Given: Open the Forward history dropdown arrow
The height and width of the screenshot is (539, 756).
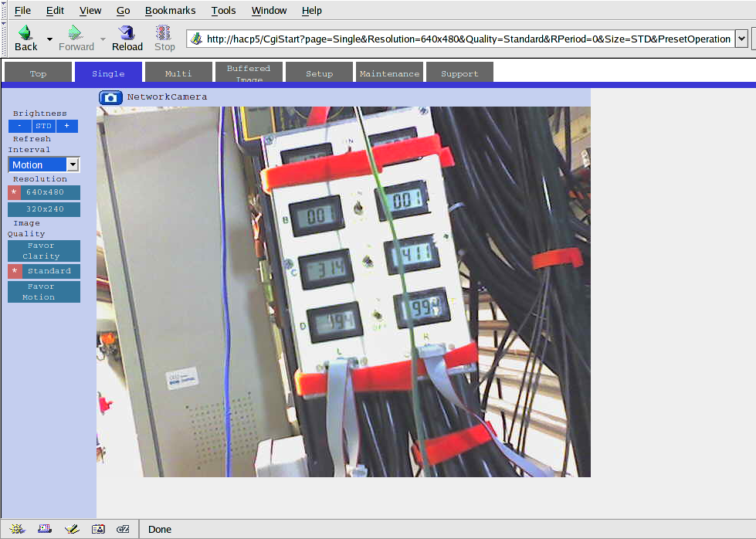Looking at the screenshot, I should click(x=103, y=39).
